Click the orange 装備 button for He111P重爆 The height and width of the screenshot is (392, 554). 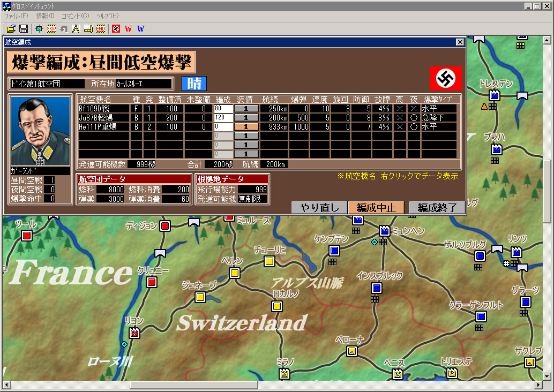coord(246,127)
